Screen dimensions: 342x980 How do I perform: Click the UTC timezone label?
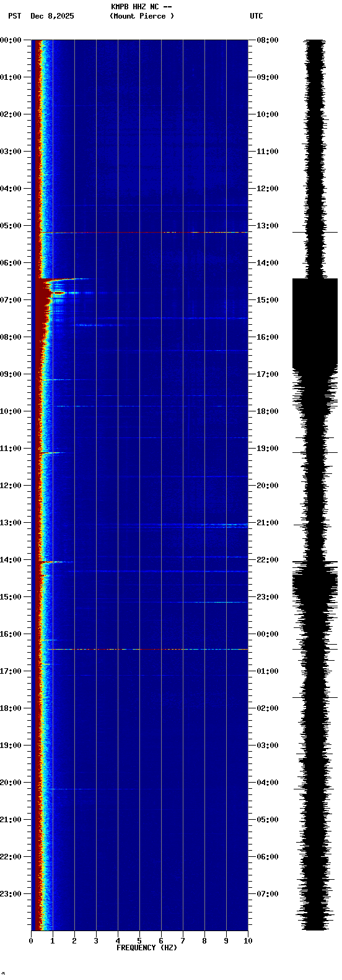click(256, 16)
